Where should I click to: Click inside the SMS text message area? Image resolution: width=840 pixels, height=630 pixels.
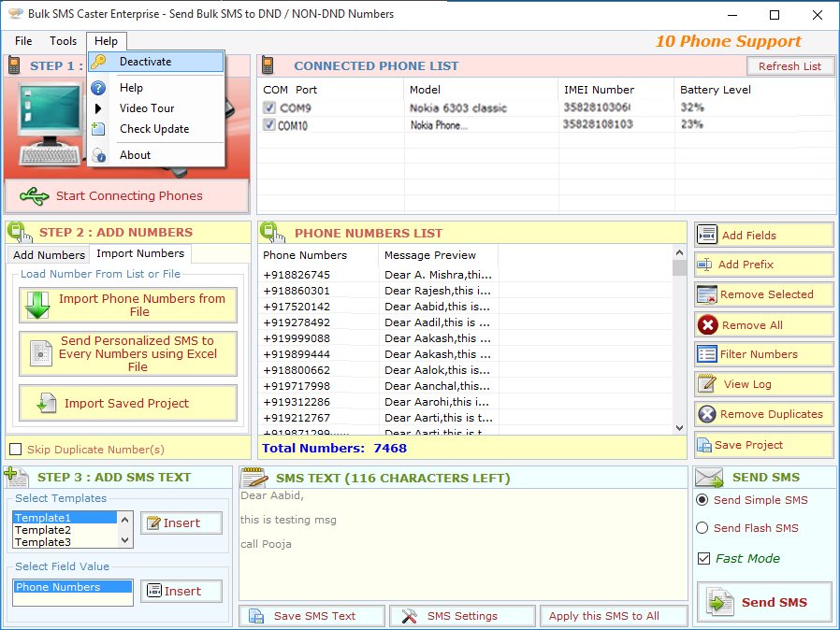[463, 543]
